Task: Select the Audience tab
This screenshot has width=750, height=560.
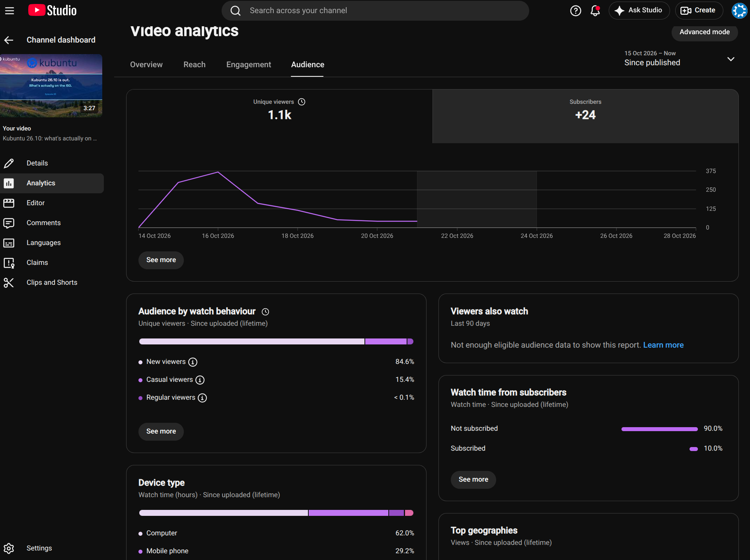Action: point(308,64)
